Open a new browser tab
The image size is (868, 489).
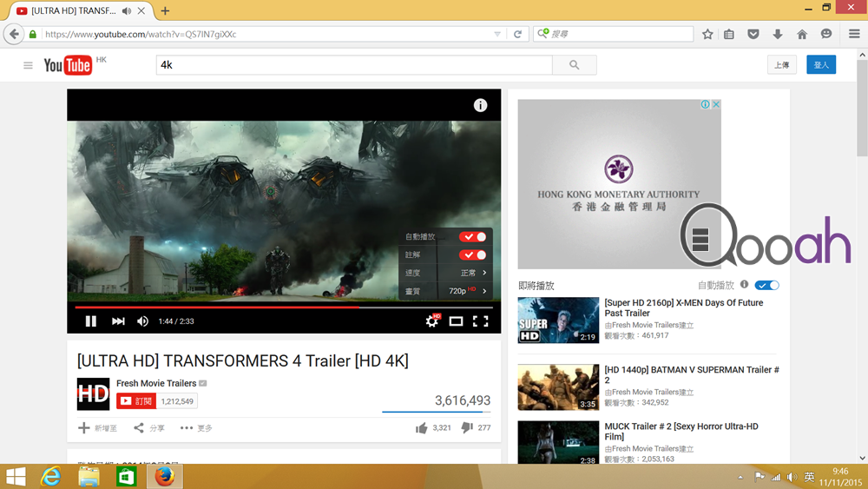click(165, 10)
